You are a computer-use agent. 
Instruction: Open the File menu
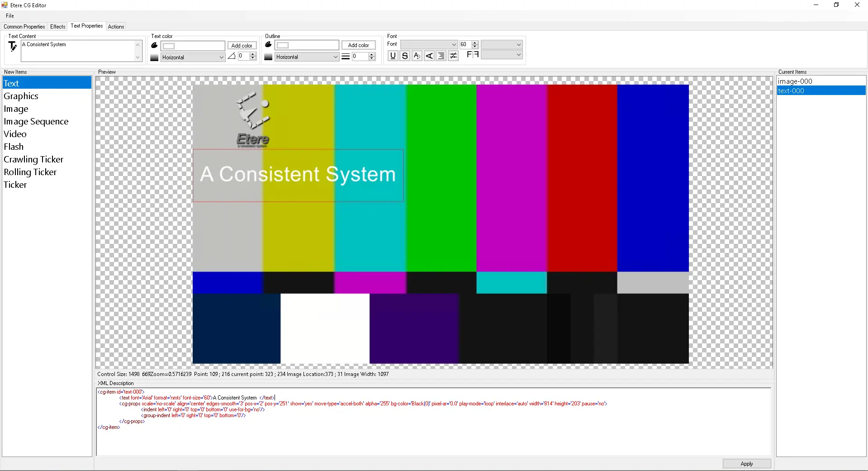10,16
